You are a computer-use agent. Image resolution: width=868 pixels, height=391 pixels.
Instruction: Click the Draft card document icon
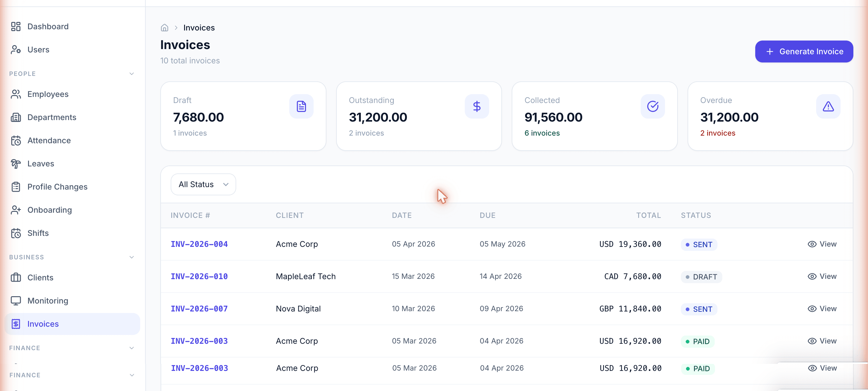coord(301,107)
